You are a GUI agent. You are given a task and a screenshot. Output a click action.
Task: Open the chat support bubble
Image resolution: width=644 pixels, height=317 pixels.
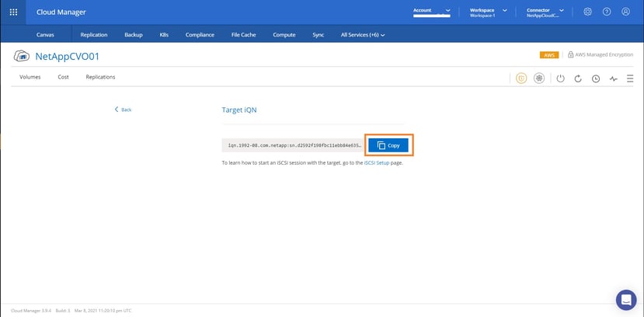pyautogui.click(x=625, y=299)
